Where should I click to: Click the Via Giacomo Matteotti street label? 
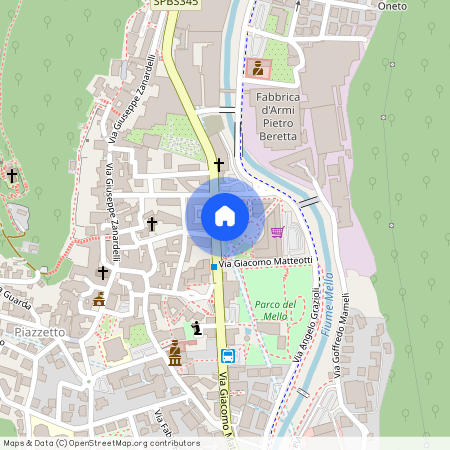(x=265, y=262)
